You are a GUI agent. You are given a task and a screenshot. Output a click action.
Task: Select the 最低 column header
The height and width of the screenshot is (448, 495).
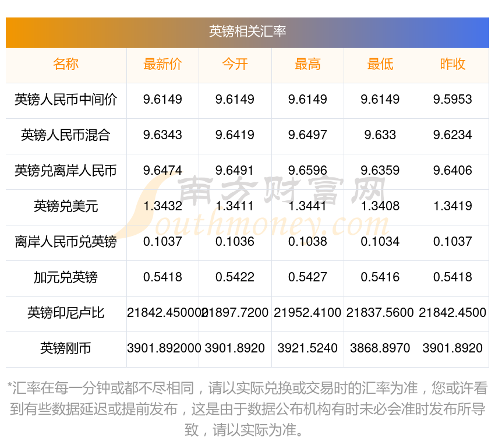click(x=380, y=65)
